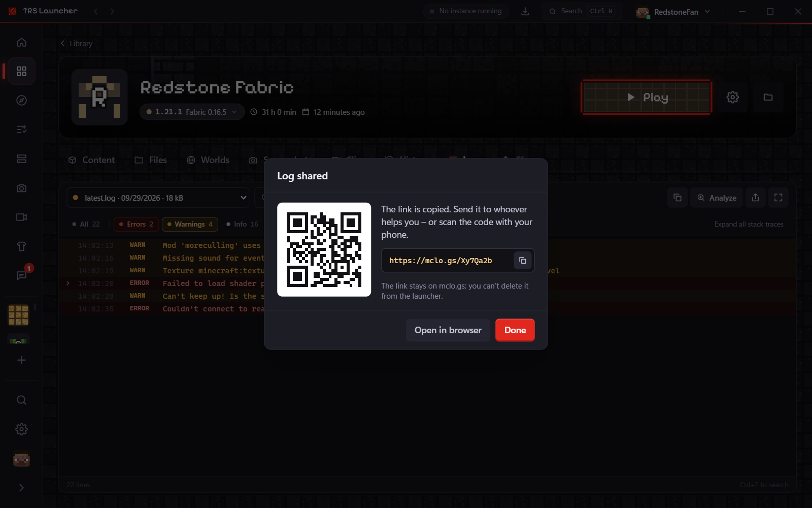
Task: Open the task list sidebar icon
Action: click(x=21, y=130)
